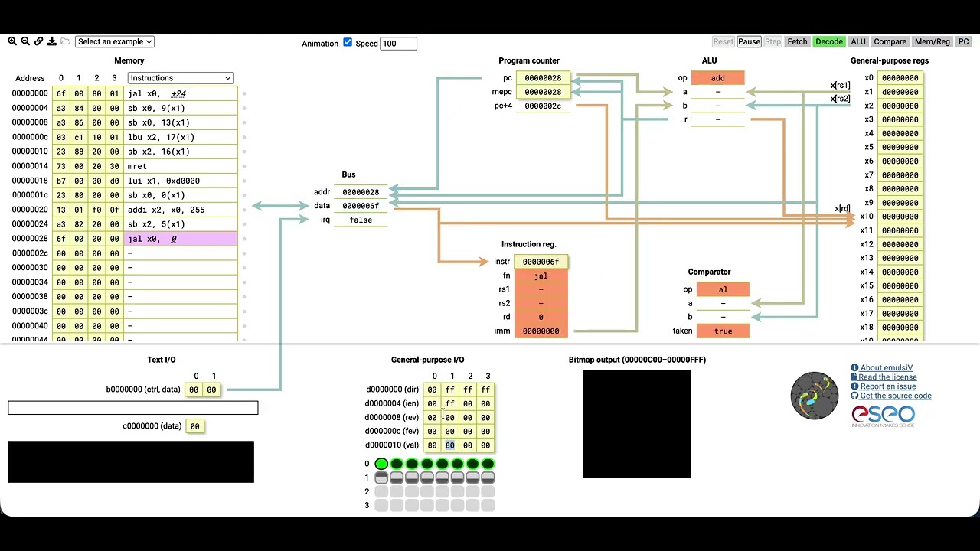Image resolution: width=980 pixels, height=551 pixels.
Task: Click the GitHub icon beside Get the source code
Action: (x=854, y=396)
